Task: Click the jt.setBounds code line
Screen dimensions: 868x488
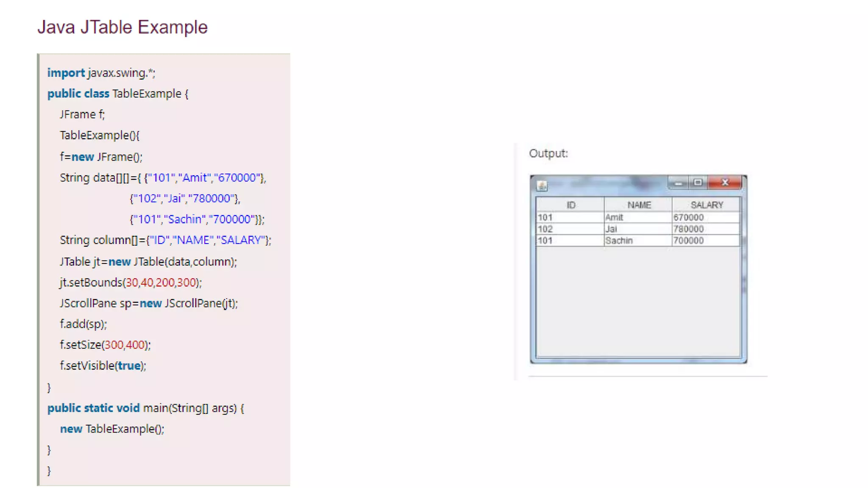Action: (131, 283)
